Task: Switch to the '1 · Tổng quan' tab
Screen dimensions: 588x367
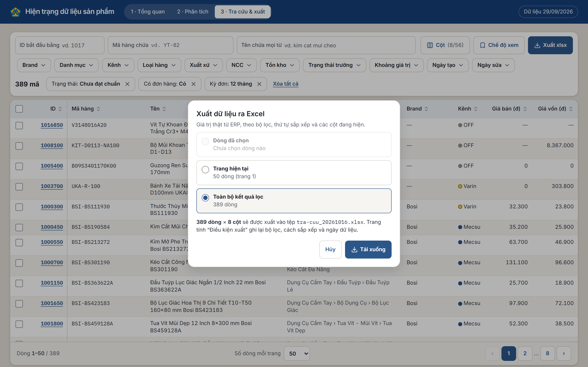Action: (148, 12)
